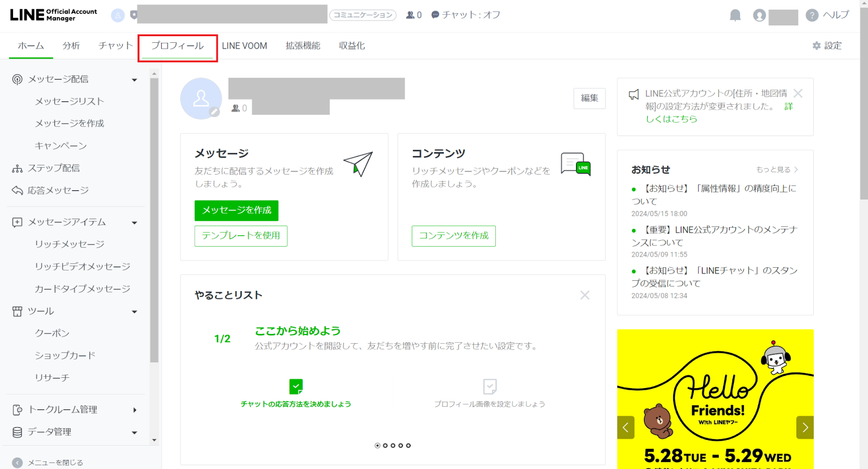This screenshot has height=469, width=868.
Task: Click the friends count icon in header
Action: coord(410,15)
